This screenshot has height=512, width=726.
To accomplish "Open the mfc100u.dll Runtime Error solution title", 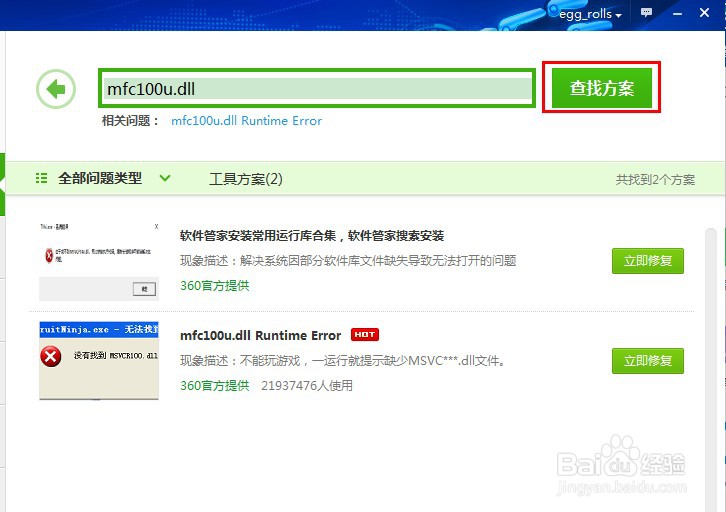I will (260, 335).
